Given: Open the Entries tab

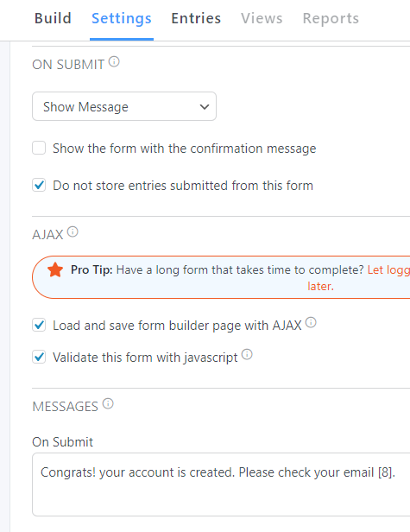Looking at the screenshot, I should (196, 18).
